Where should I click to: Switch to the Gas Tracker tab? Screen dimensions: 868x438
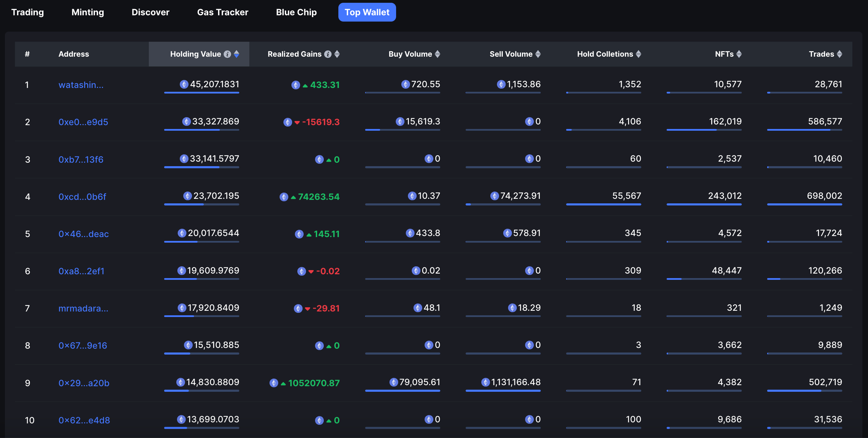click(x=223, y=12)
